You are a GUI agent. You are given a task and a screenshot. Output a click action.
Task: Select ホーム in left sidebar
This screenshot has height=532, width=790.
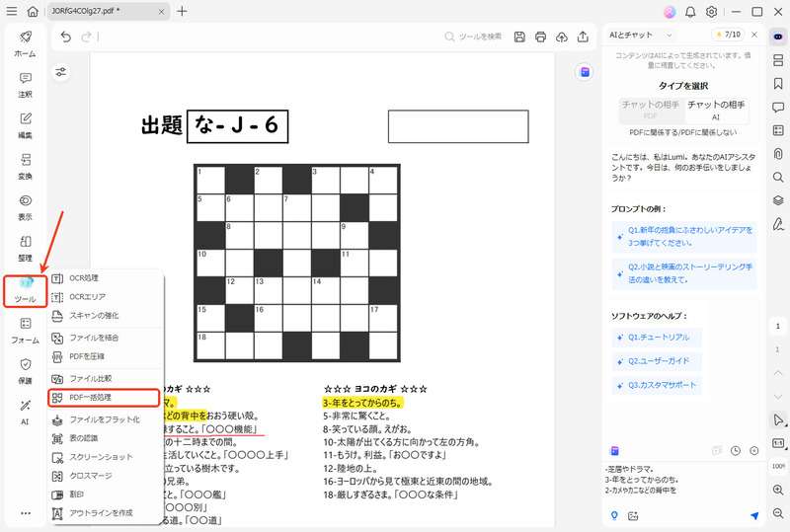pyautogui.click(x=26, y=43)
